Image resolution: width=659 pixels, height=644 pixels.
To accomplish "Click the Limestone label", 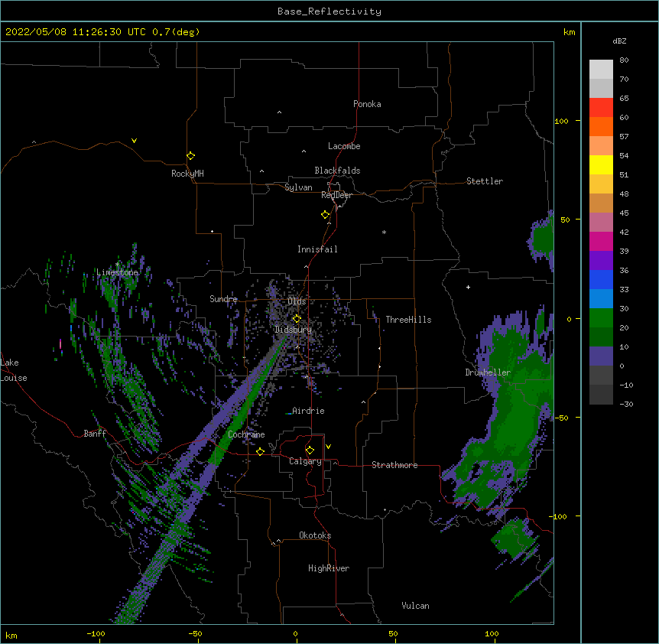I will (117, 272).
